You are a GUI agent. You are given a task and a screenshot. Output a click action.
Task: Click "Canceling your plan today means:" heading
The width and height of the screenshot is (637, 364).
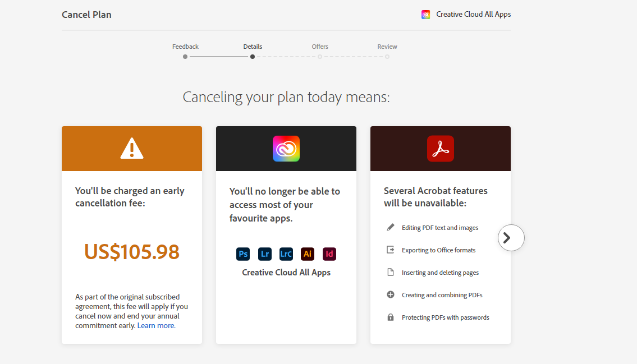coord(286,97)
